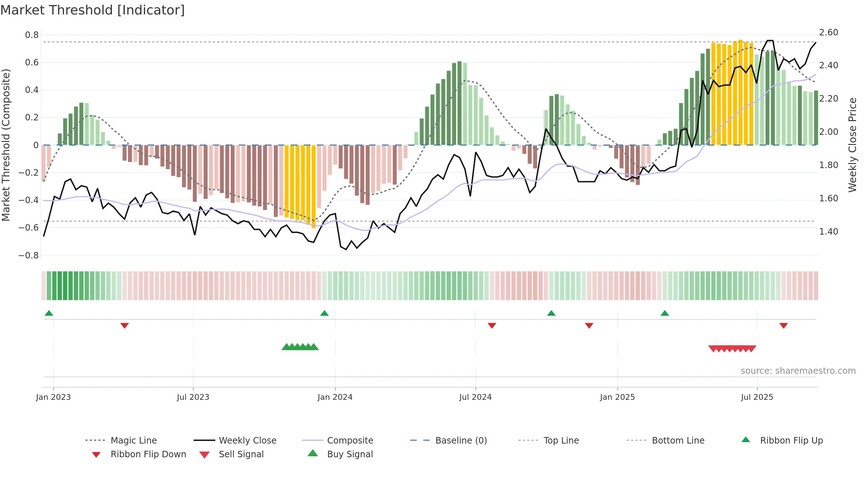Click the Buy Signal legend green triangle

[312, 453]
